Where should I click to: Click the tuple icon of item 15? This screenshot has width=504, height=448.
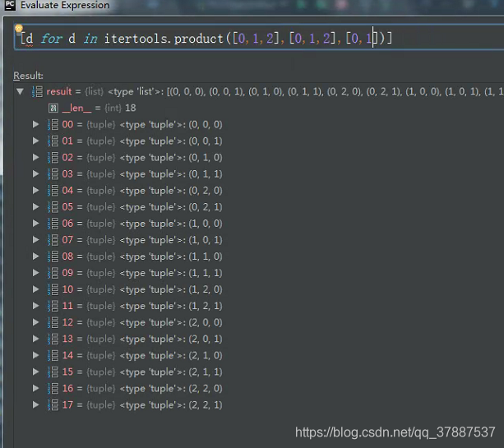53,372
